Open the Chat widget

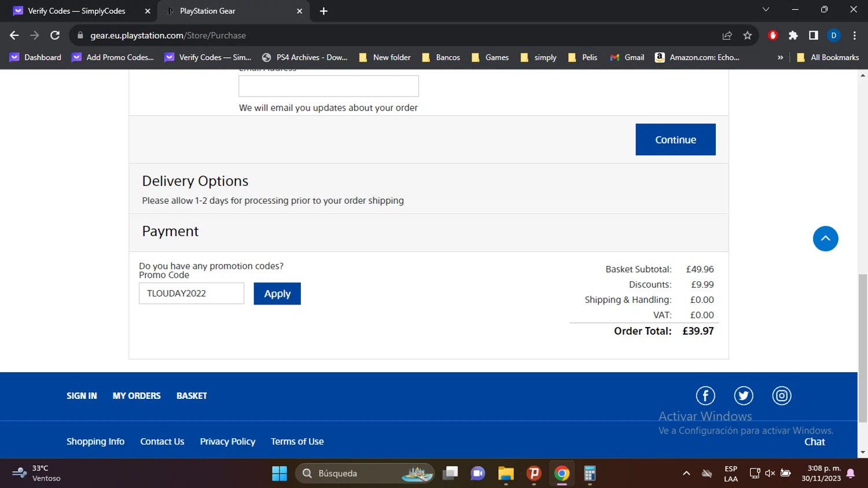click(x=815, y=442)
